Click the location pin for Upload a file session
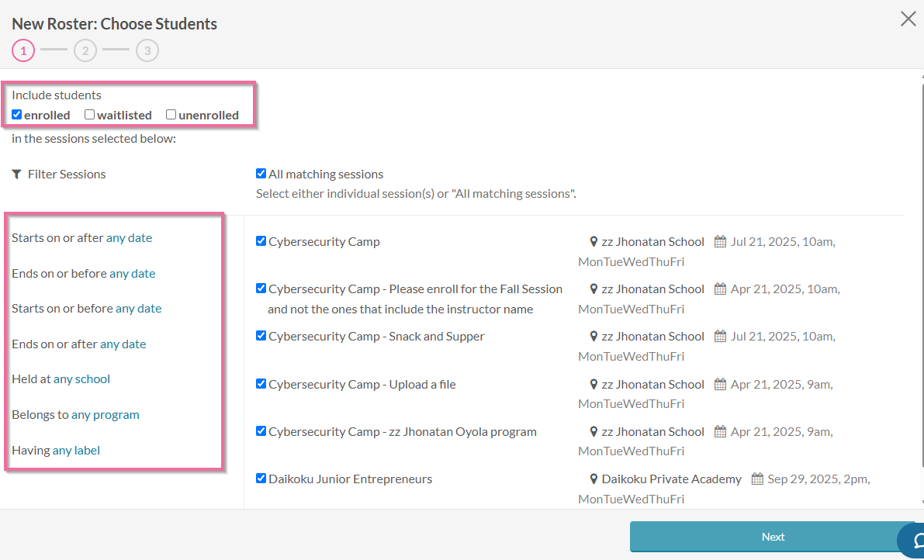Viewport: 924px width, 560px height. click(593, 383)
